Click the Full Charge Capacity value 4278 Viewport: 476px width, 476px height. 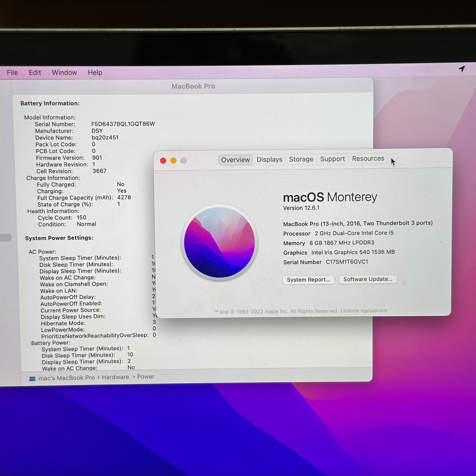124,197
